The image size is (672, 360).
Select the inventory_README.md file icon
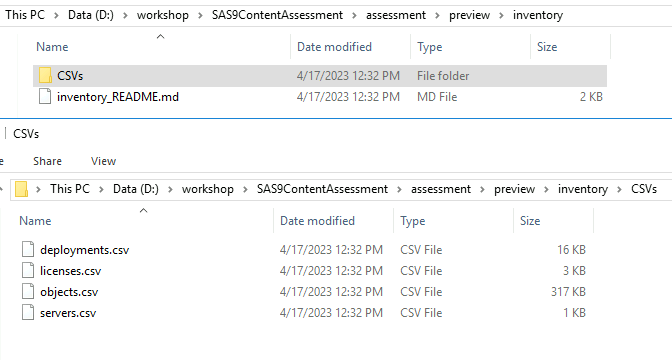tap(45, 96)
